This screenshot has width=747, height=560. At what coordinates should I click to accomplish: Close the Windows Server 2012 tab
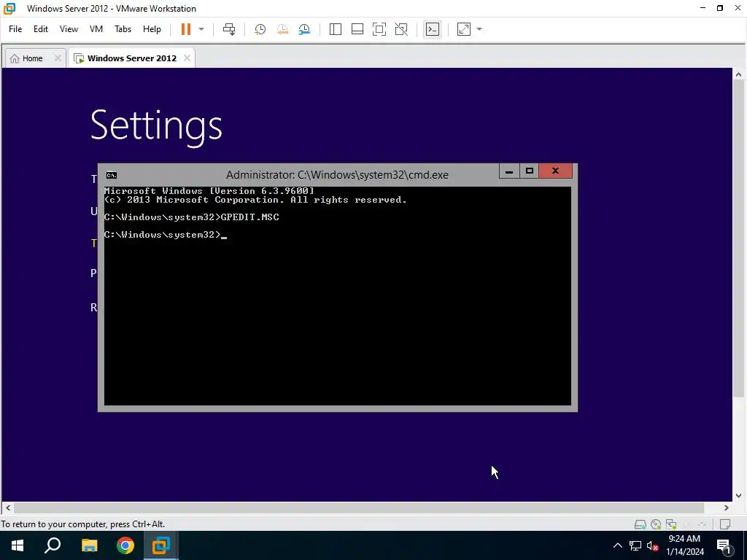pos(187,58)
